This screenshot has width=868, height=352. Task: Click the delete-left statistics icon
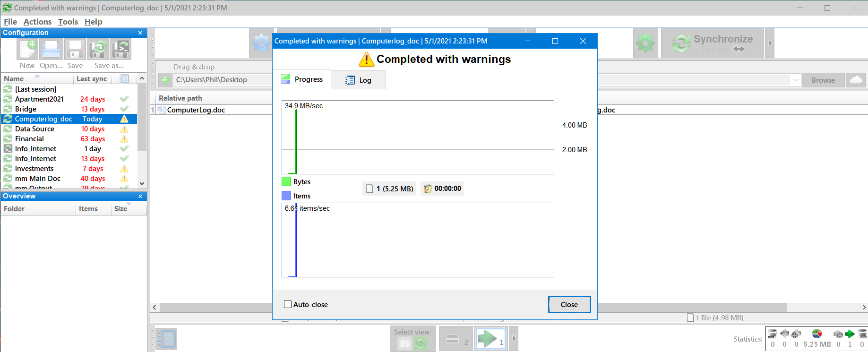click(772, 334)
